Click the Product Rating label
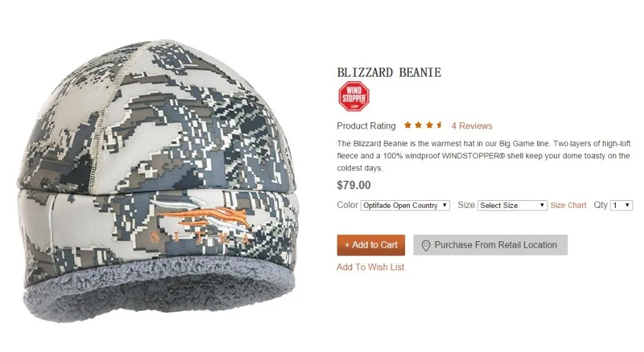 366,126
